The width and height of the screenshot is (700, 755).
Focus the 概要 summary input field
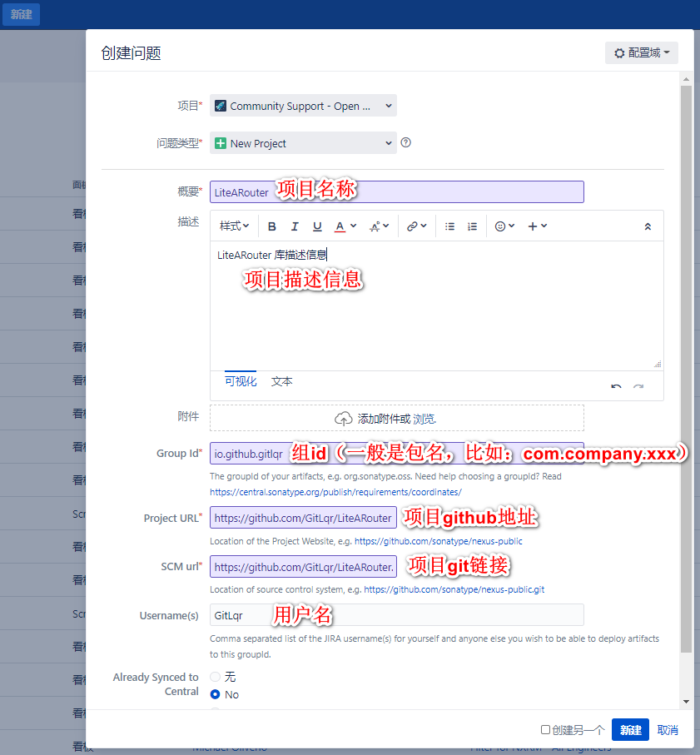pyautogui.click(x=397, y=192)
